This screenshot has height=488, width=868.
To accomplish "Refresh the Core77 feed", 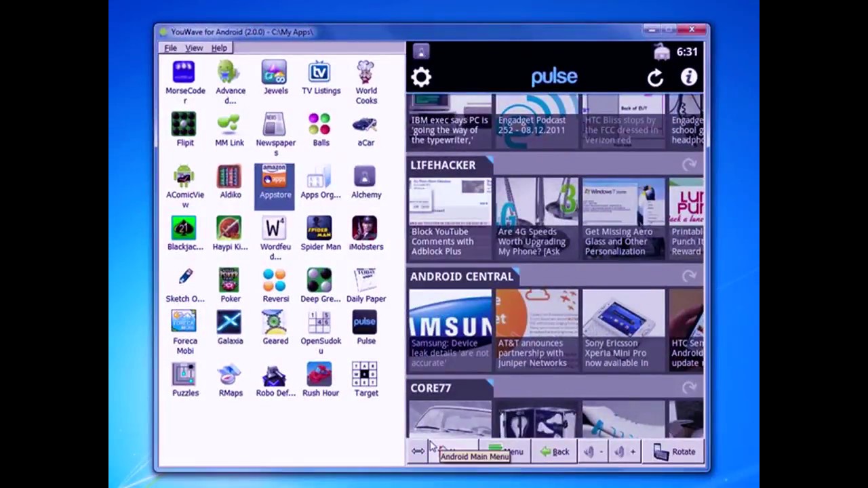I will 689,388.
